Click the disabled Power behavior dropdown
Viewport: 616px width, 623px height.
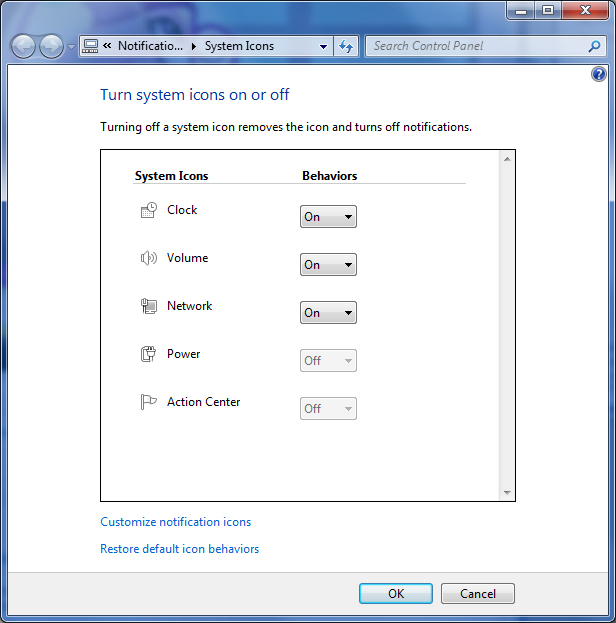point(328,360)
